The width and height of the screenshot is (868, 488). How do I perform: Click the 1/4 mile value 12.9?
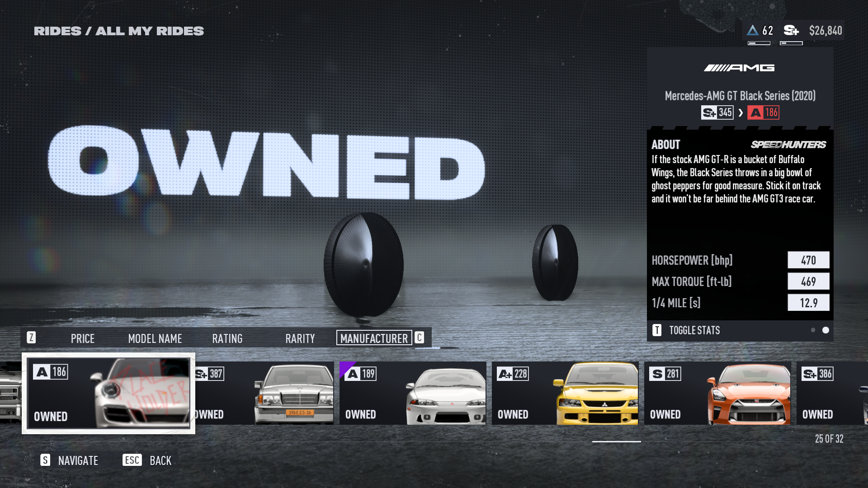(x=808, y=303)
